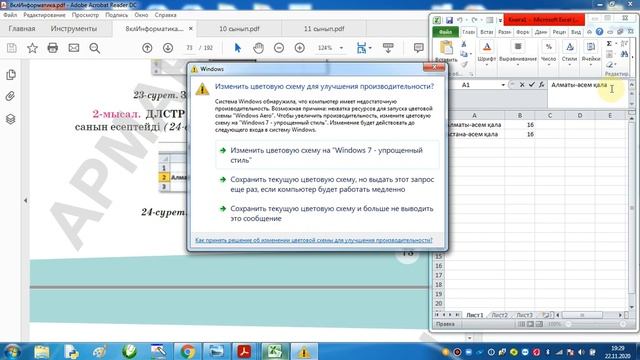
Task: Choose keep scheme but ask again option
Action: [327, 184]
